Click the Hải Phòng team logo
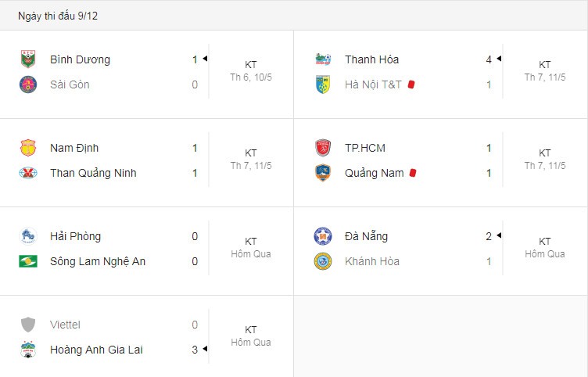Screen dimensions: 588x377 pos(28,236)
